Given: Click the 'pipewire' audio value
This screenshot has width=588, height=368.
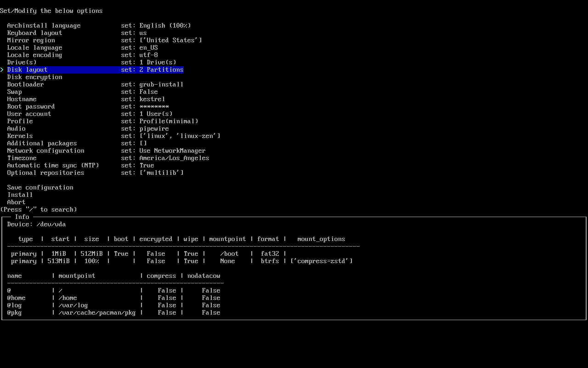Looking at the screenshot, I should pos(154,129).
